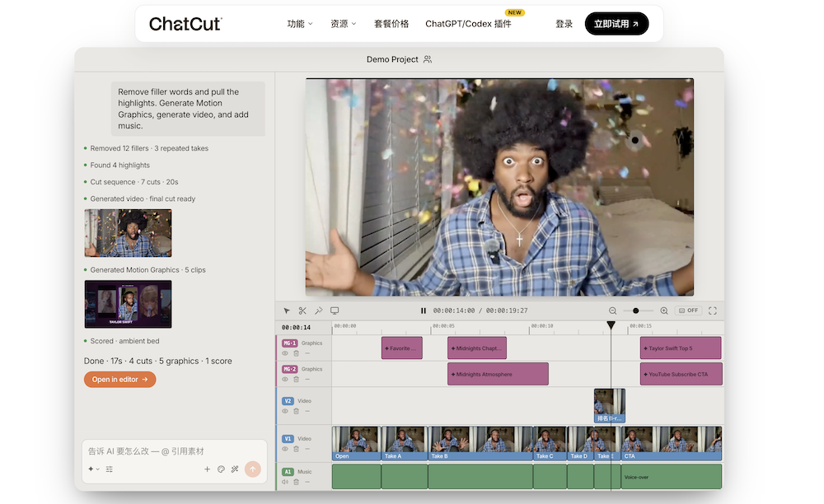Click the MG-2 track badge

(289, 369)
